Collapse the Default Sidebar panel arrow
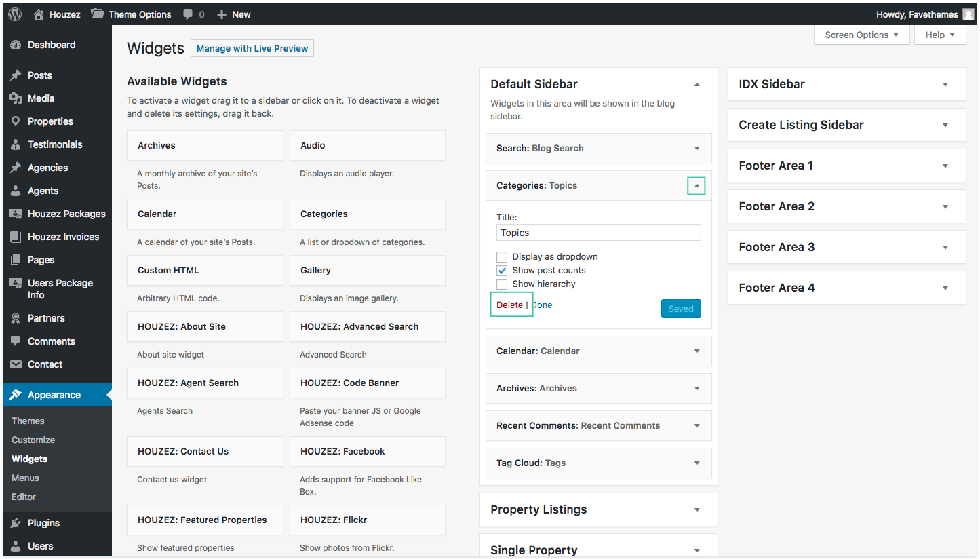The width and height of the screenshot is (980, 559). pyautogui.click(x=697, y=84)
